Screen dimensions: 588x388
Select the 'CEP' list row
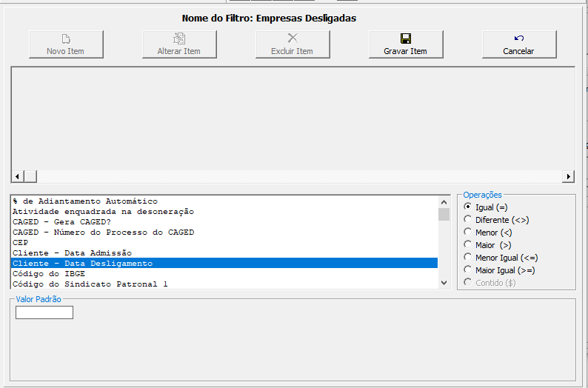click(224, 243)
